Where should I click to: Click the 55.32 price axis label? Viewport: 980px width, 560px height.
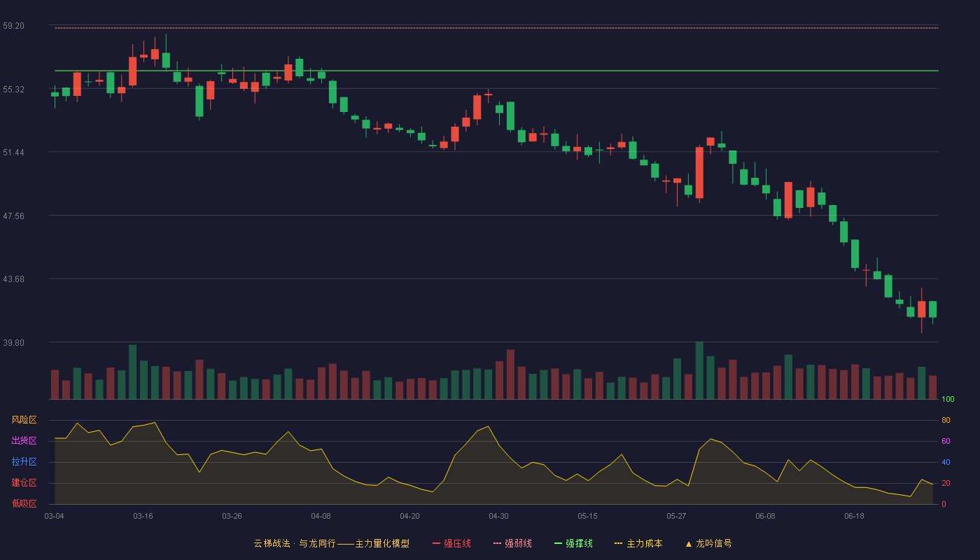click(13, 90)
